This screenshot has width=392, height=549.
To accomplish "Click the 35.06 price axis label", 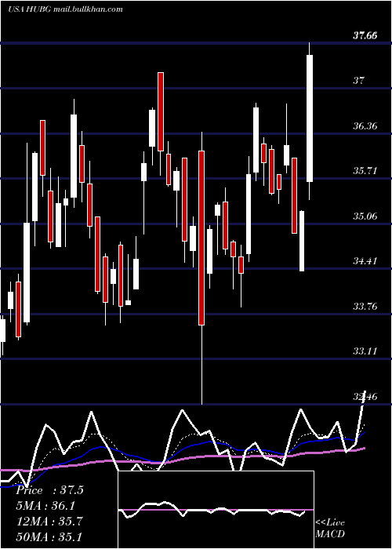I will (365, 216).
